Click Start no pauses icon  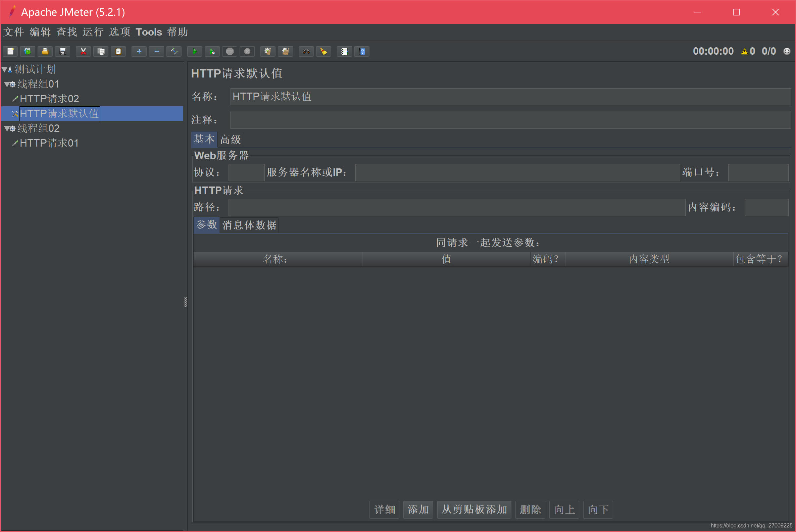pyautogui.click(x=212, y=52)
